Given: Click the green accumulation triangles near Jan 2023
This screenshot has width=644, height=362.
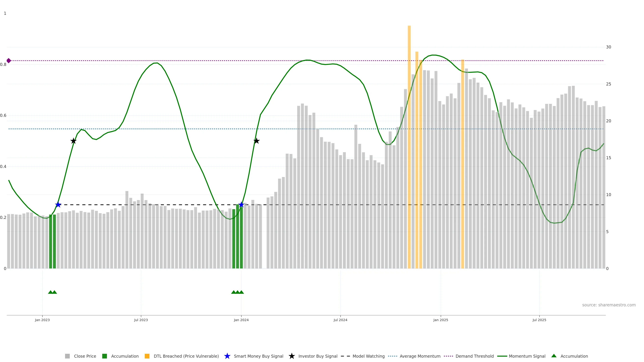Looking at the screenshot, I should [52, 292].
